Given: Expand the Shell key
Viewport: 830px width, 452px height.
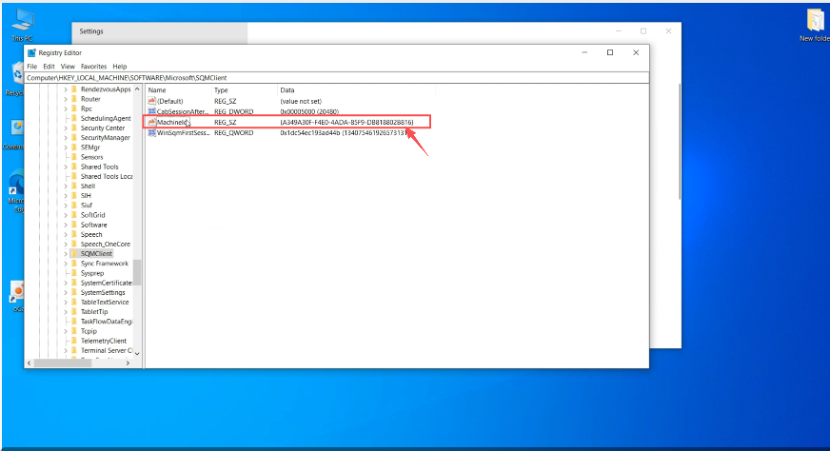Looking at the screenshot, I should pos(66,186).
